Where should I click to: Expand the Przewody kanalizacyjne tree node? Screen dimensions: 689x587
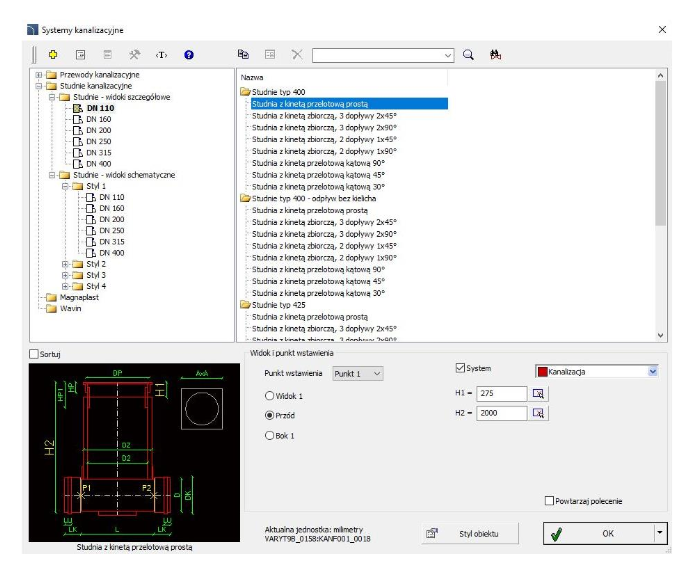point(38,74)
